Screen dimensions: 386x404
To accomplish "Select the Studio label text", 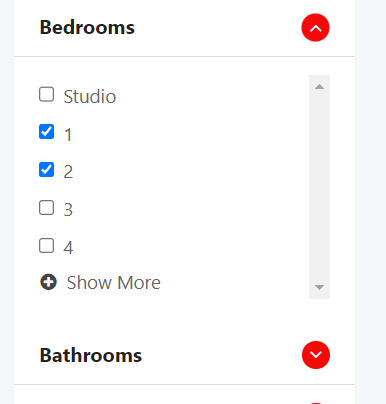I will pos(90,97).
